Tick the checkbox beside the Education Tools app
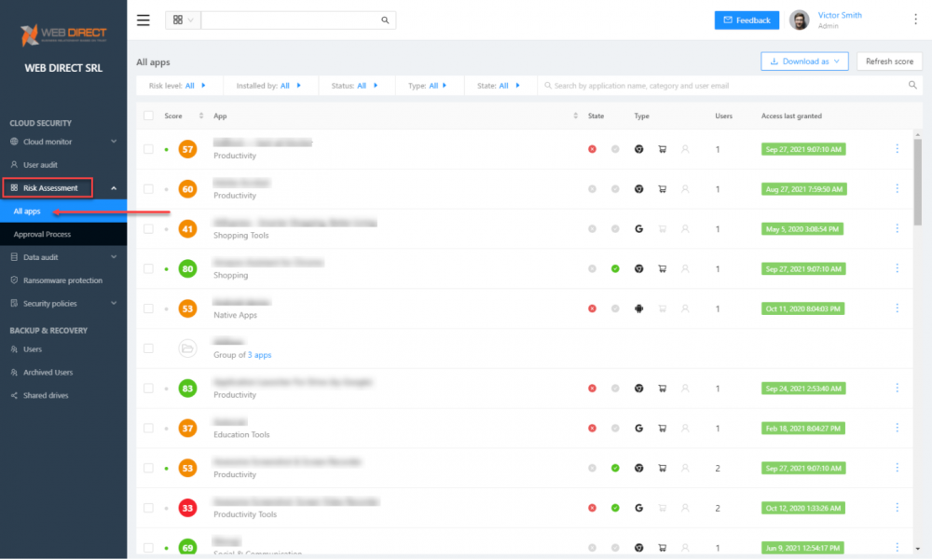This screenshot has height=560, width=932. point(146,428)
